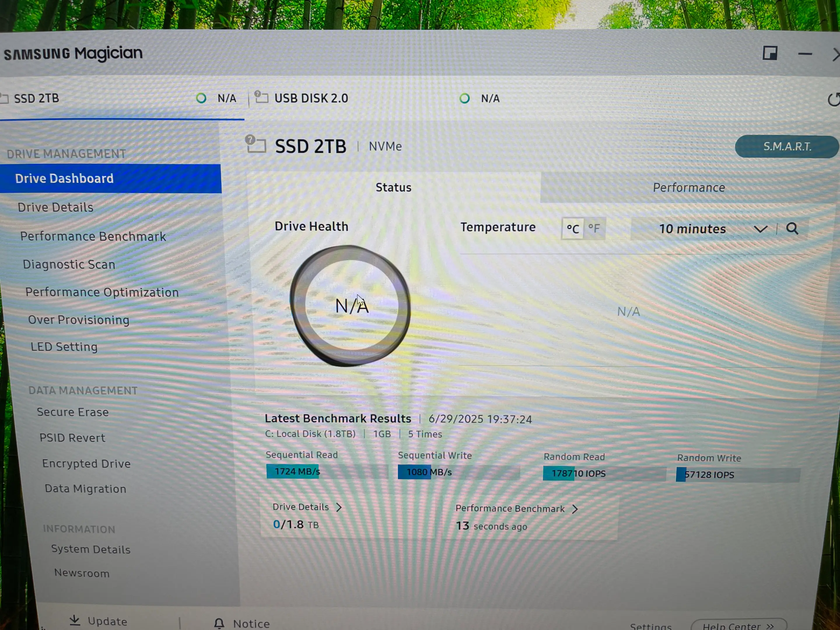Open Drive Details in the sidebar
The image size is (840, 630).
pyautogui.click(x=55, y=207)
